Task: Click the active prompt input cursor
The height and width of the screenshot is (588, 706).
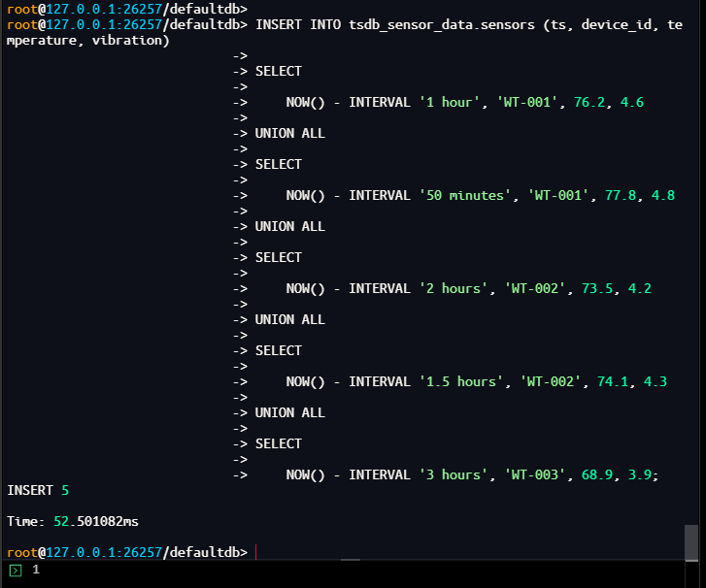Action: (255, 552)
